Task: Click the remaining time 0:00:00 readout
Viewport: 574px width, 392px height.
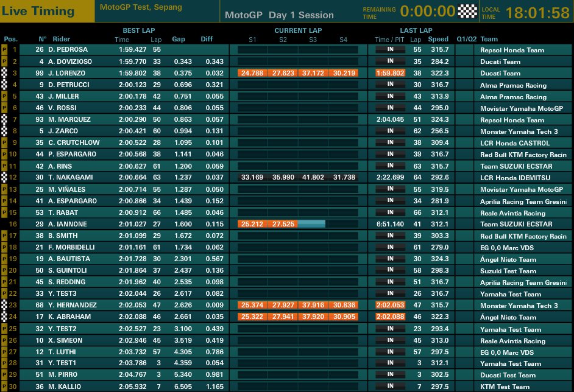Action: (x=428, y=12)
